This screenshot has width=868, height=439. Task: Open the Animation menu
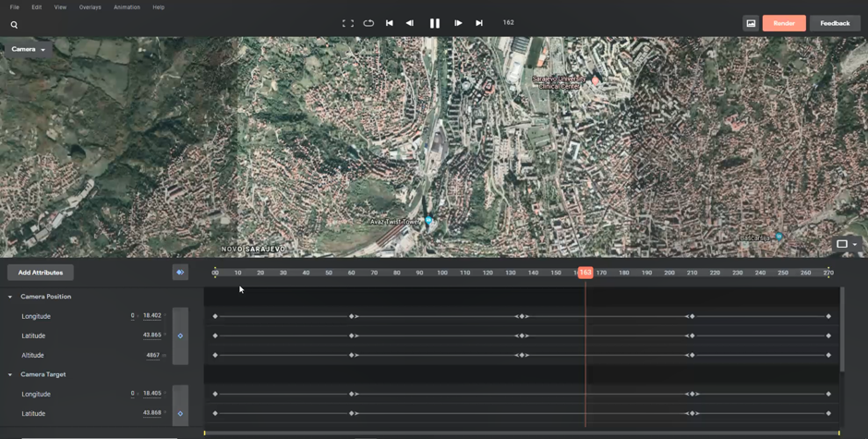pyautogui.click(x=127, y=7)
